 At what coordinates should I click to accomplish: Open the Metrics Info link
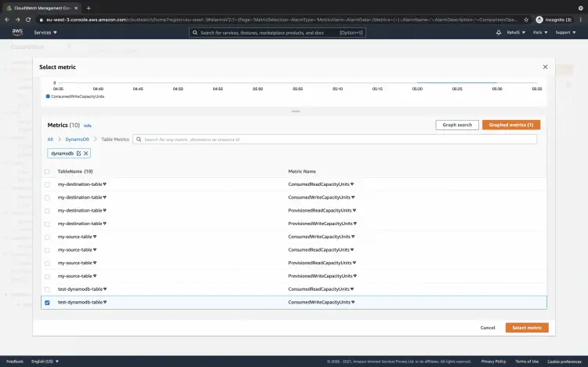tap(87, 125)
